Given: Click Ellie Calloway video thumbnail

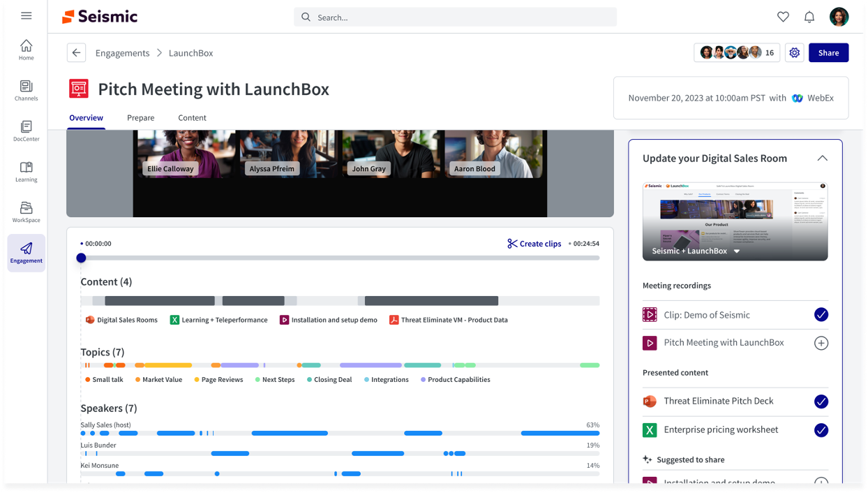Looking at the screenshot, I should 186,154.
